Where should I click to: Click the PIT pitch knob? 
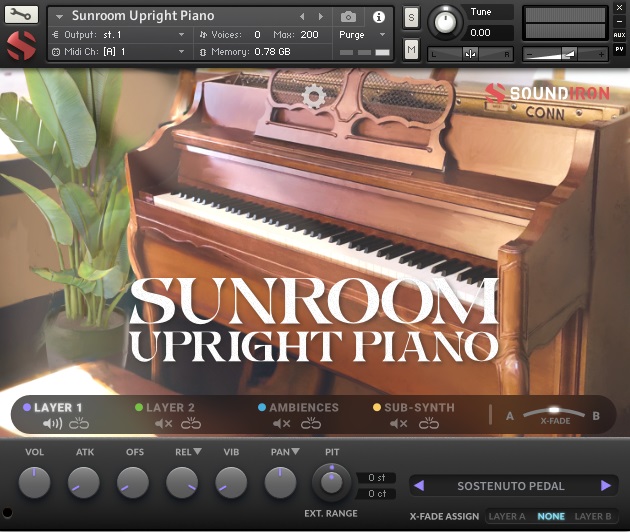point(331,482)
